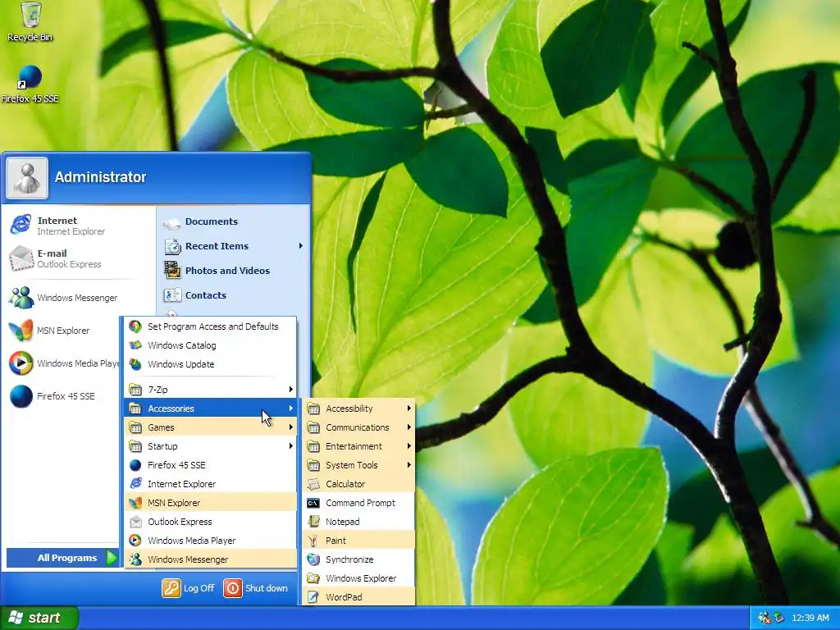
Task: Expand the 7-Zip program folder
Action: (211, 390)
